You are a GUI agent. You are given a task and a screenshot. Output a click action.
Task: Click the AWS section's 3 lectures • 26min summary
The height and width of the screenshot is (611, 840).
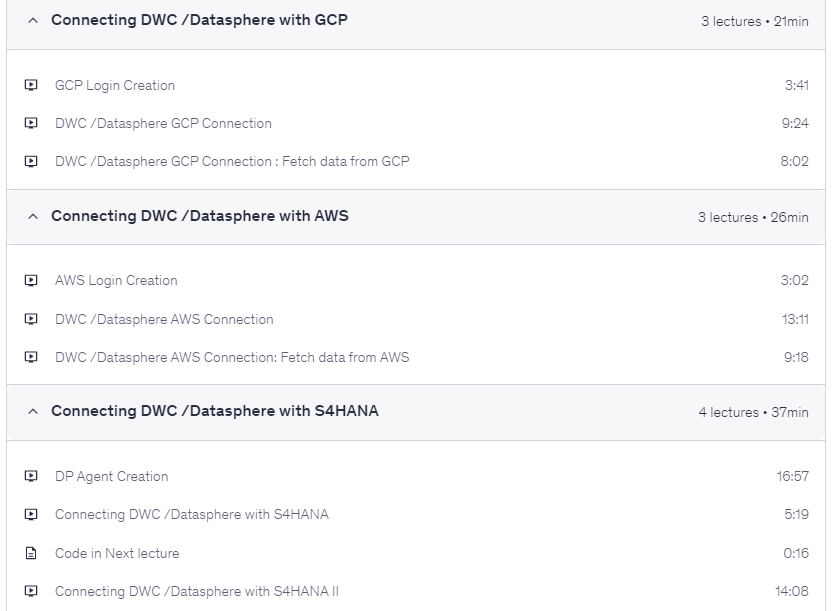point(753,217)
